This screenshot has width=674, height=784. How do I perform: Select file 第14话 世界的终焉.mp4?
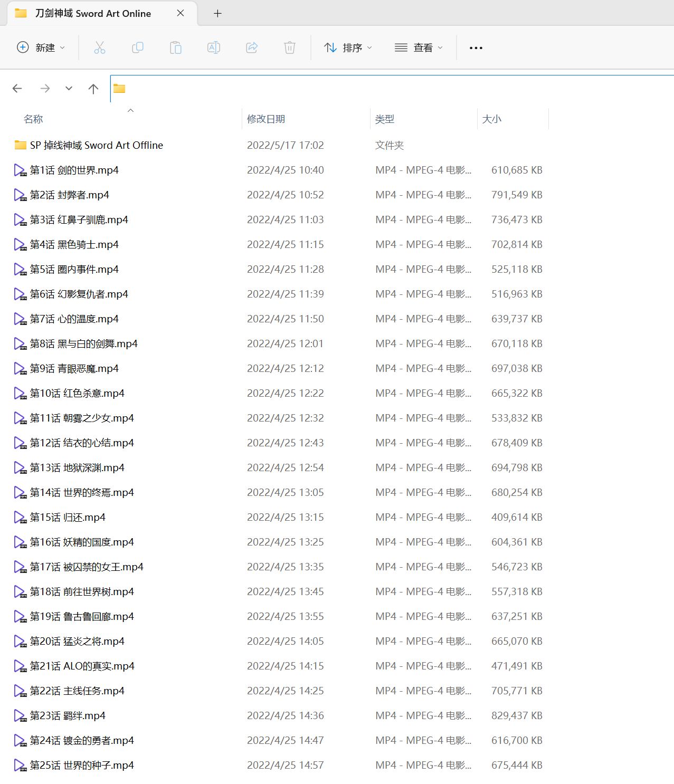coord(82,492)
